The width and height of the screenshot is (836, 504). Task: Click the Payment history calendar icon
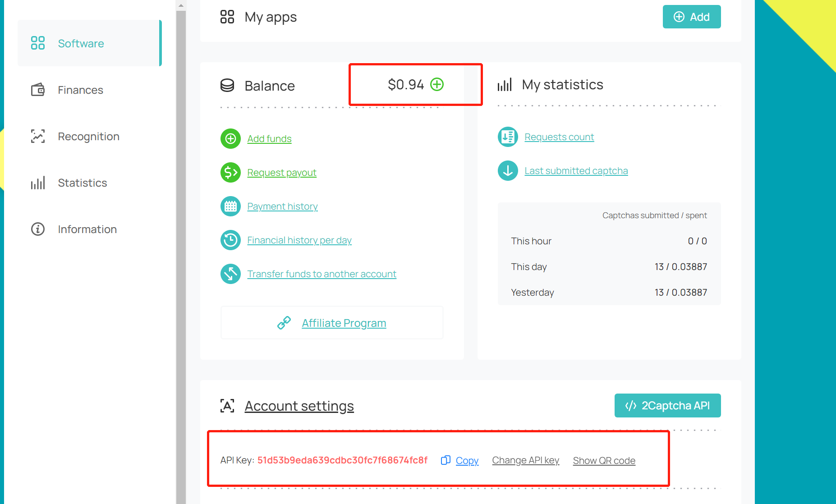click(230, 206)
